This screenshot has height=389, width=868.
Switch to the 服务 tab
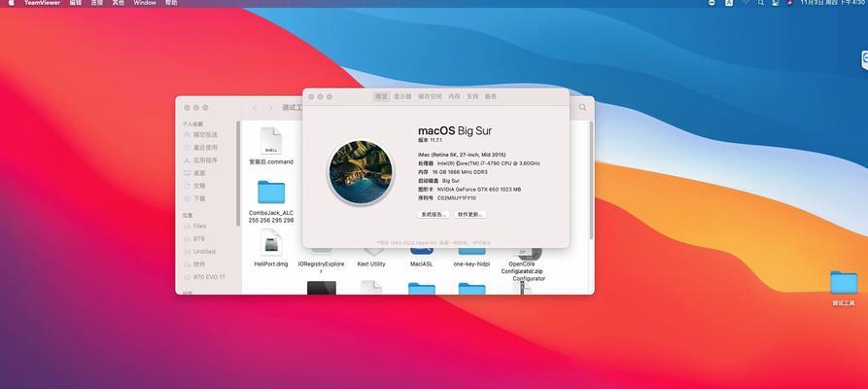point(491,96)
